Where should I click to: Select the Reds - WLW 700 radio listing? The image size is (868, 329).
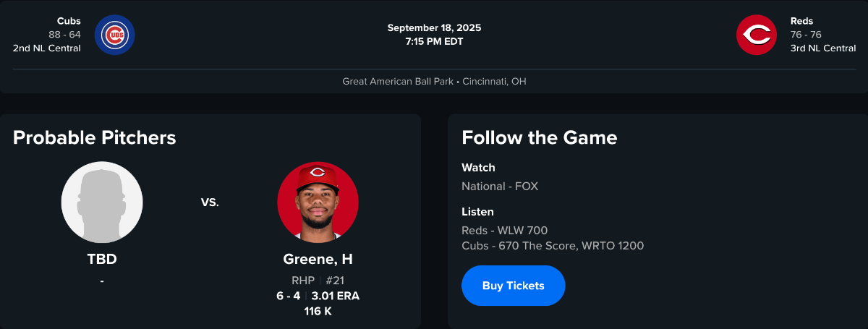click(504, 231)
